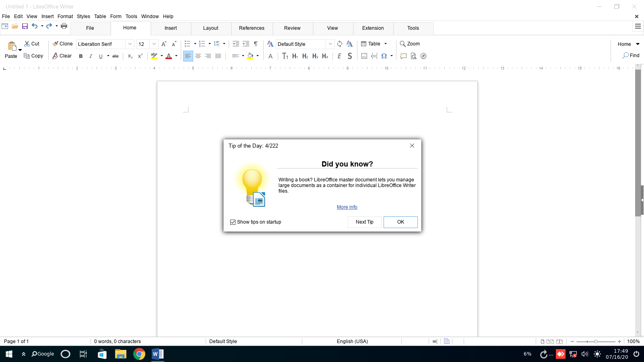Apply italic formatting
Viewport: 644px width, 362px height.
tap(91, 56)
